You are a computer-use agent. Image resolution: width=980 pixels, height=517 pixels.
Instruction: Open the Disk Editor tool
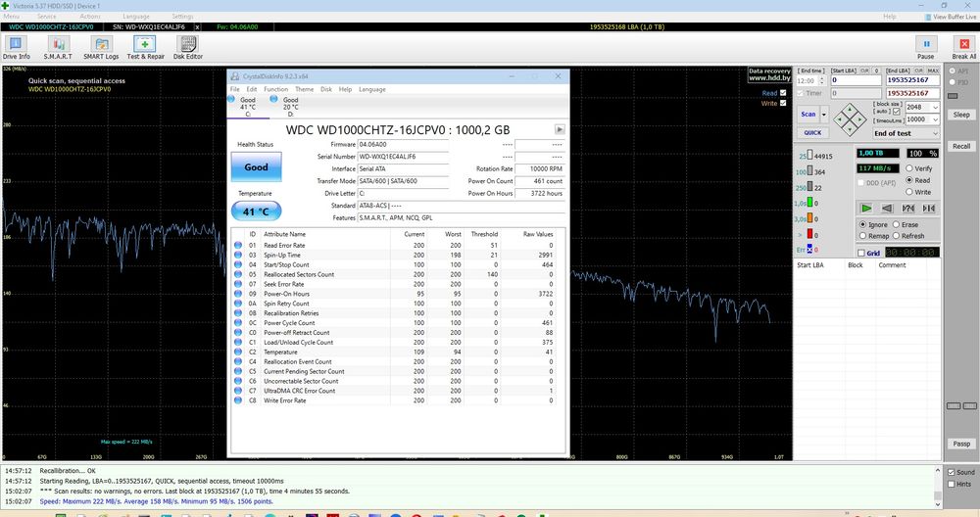coord(187,47)
